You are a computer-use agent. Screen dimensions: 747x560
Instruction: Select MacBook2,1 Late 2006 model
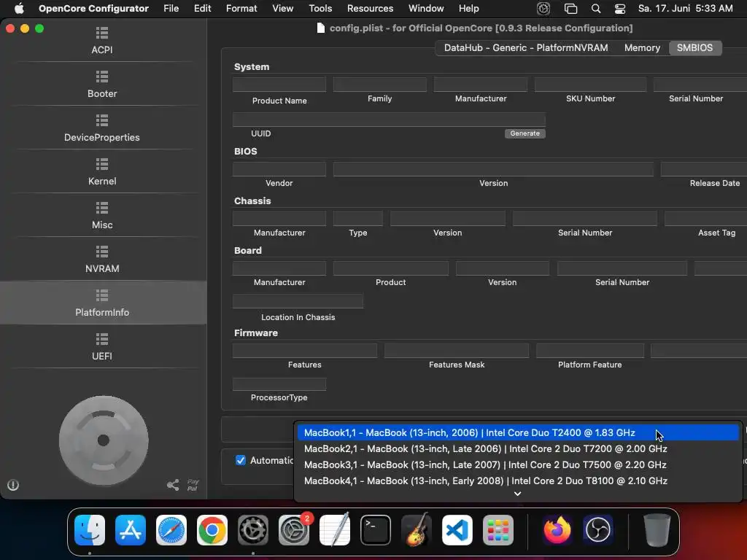517,448
